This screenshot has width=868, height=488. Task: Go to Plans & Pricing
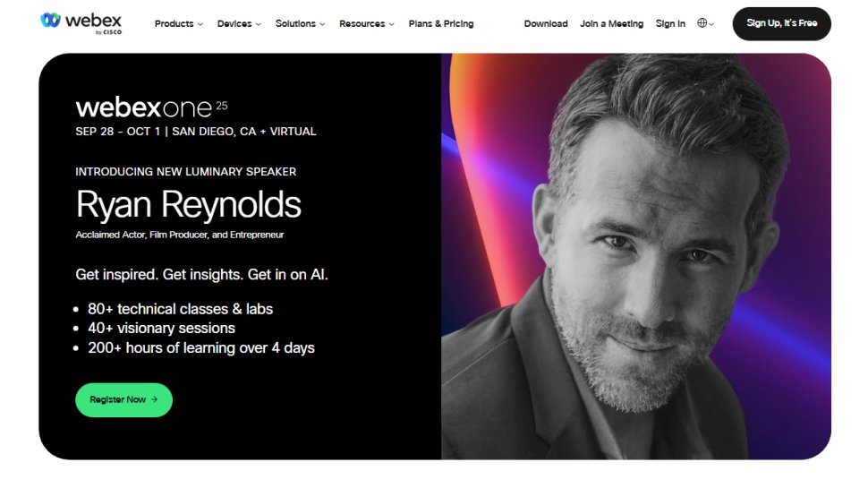coord(441,24)
